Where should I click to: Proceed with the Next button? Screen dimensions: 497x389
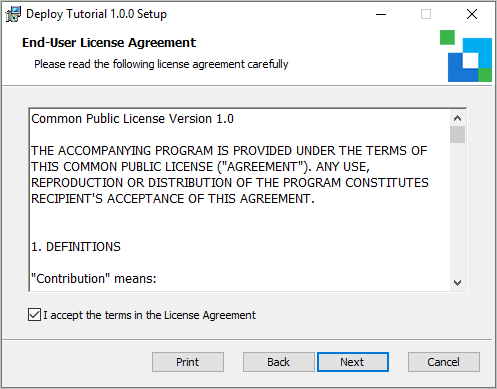tap(353, 362)
